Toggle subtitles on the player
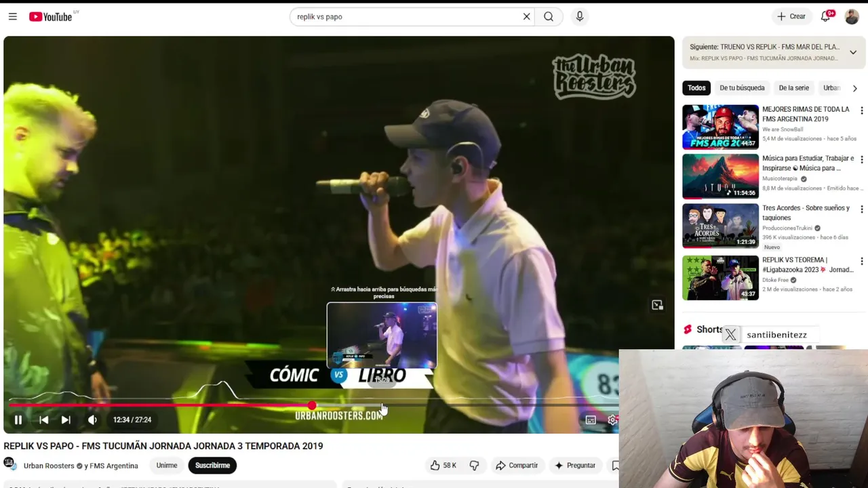868x488 pixels. pyautogui.click(x=591, y=420)
